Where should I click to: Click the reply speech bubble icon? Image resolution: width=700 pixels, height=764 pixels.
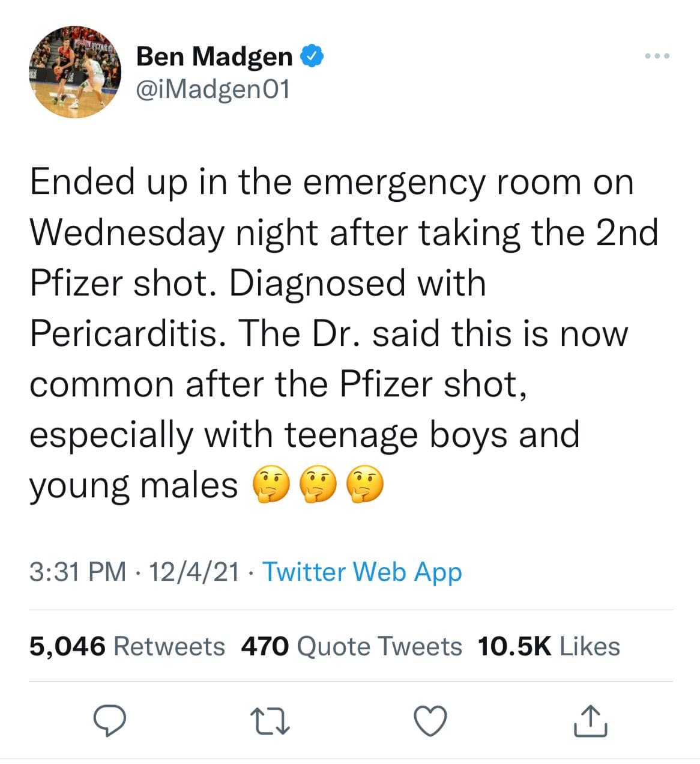(x=109, y=721)
